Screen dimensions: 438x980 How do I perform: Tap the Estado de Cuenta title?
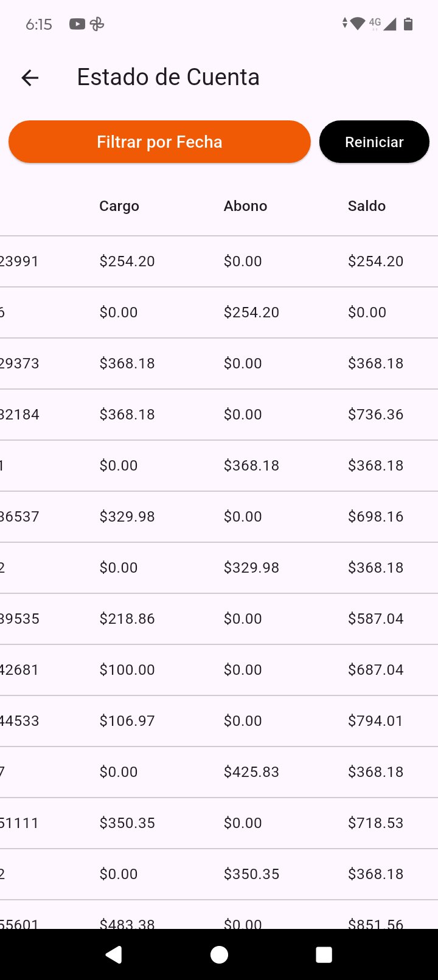pos(168,77)
